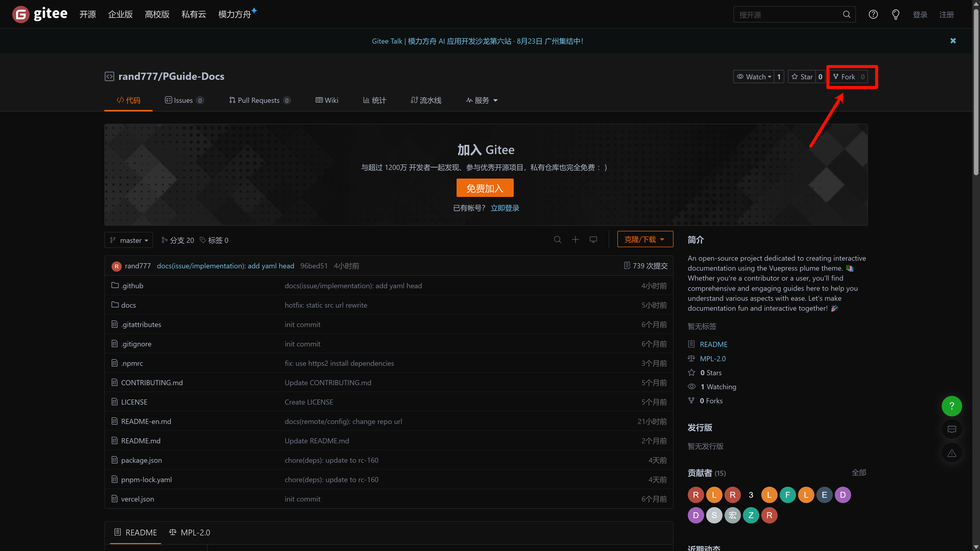The width and height of the screenshot is (980, 551).
Task: Open the floating feedback chat icon
Action: (x=951, y=429)
